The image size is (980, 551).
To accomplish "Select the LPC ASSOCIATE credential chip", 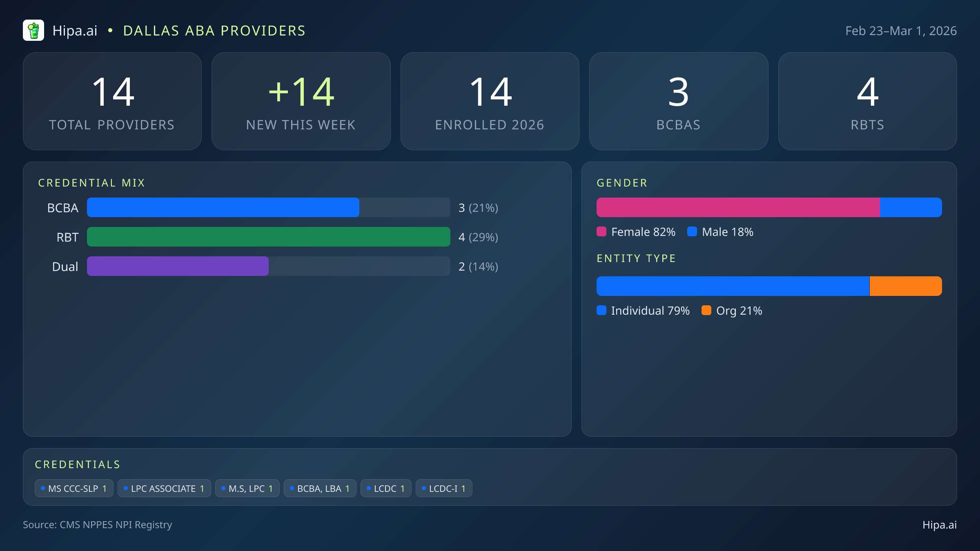I will pyautogui.click(x=164, y=489).
